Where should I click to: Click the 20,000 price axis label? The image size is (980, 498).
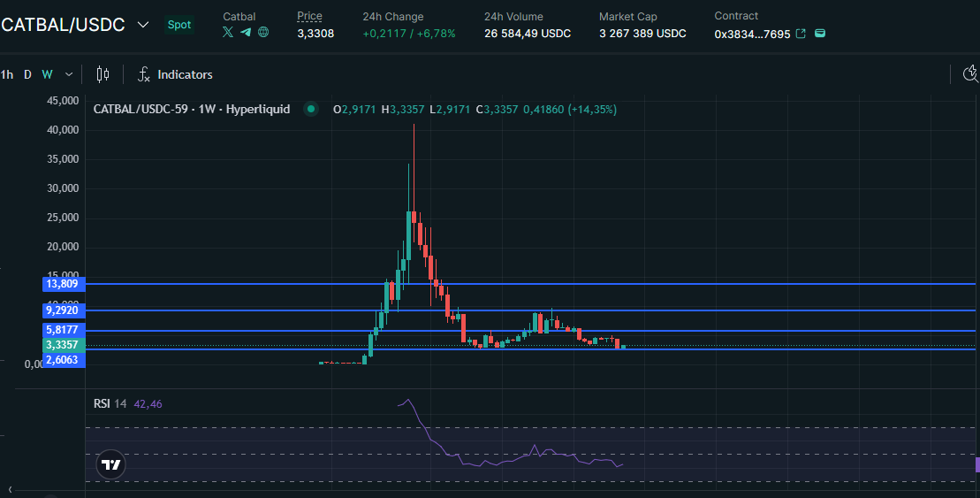(63, 247)
